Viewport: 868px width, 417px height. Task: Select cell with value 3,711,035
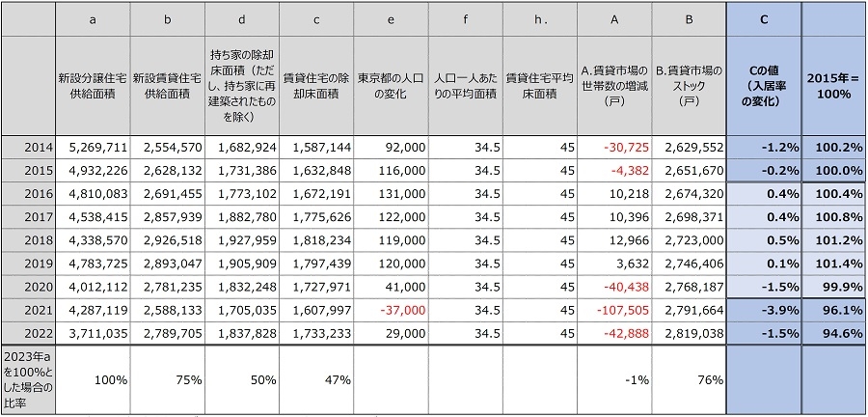(x=93, y=333)
